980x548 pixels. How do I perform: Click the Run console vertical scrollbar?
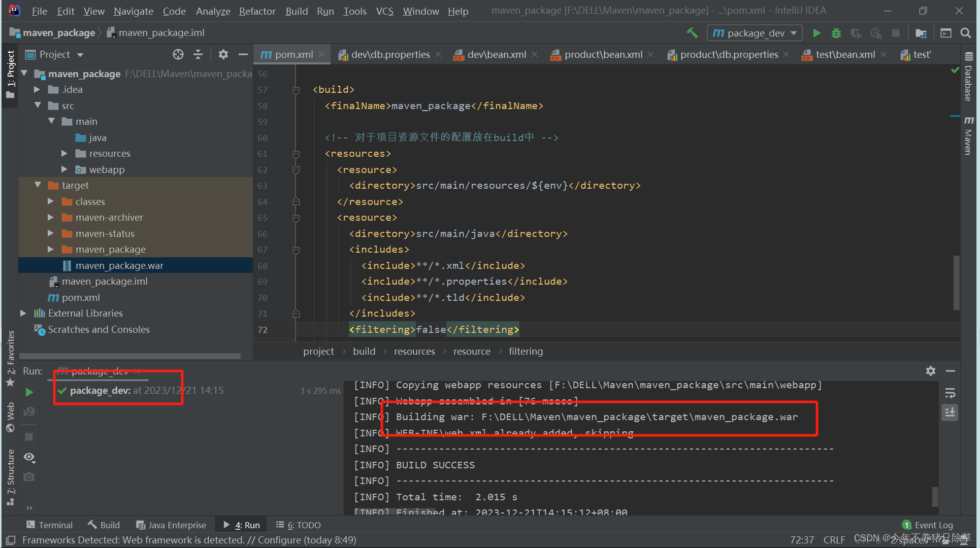coord(935,496)
